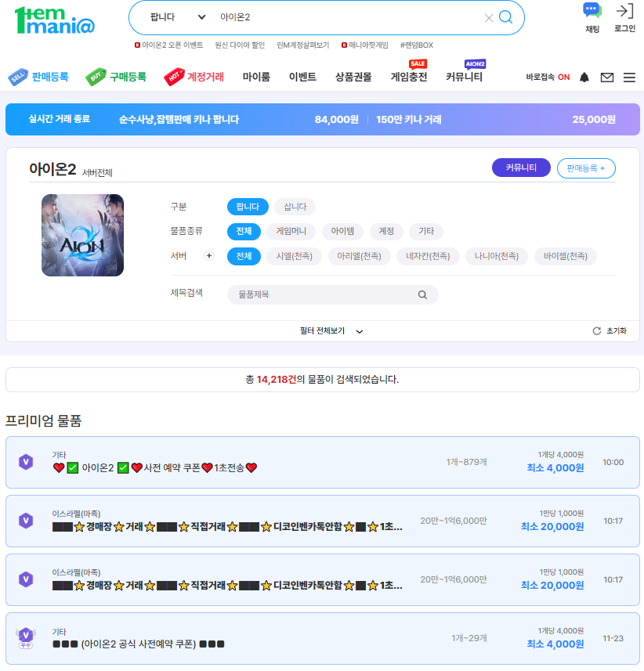Open 마이룸 menu
Screen dimensions: 644x671
point(256,77)
